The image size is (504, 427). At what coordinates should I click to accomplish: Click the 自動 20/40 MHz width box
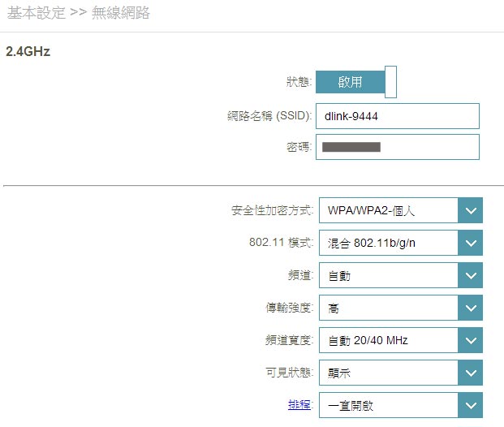[x=389, y=340]
